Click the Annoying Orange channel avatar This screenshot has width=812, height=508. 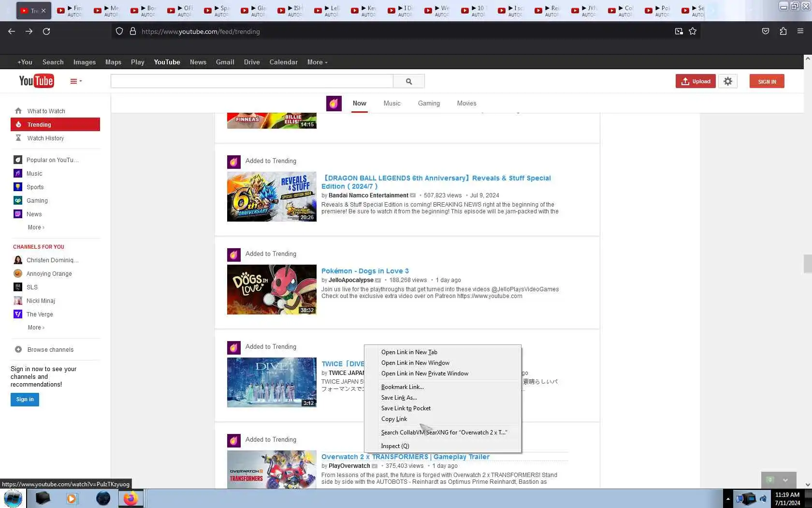point(18,273)
